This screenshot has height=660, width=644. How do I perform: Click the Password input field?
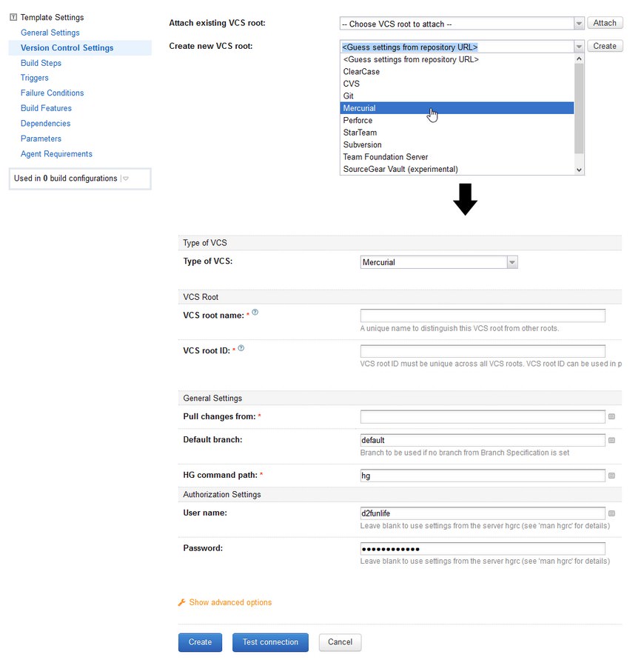point(482,549)
